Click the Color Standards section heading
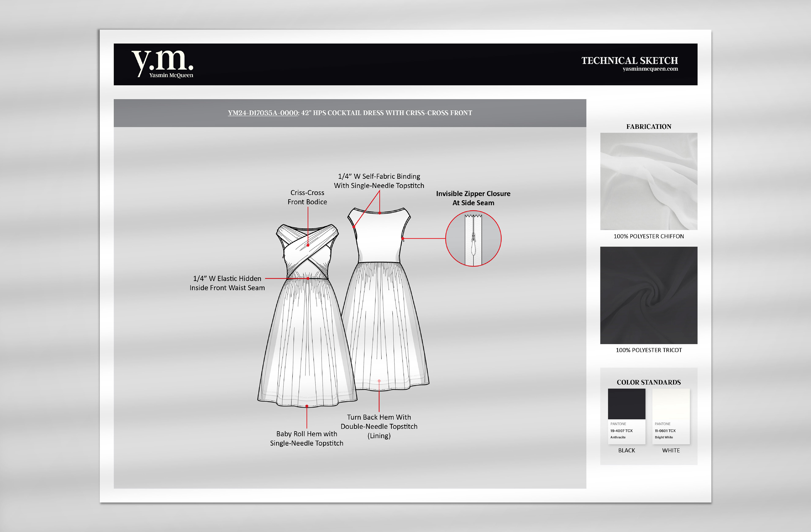The width and height of the screenshot is (811, 532). (x=648, y=382)
